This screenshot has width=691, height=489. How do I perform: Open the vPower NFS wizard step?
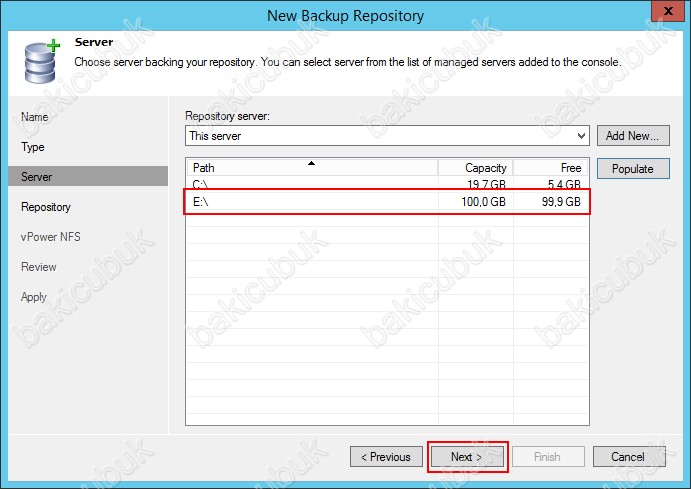pyautogui.click(x=53, y=237)
